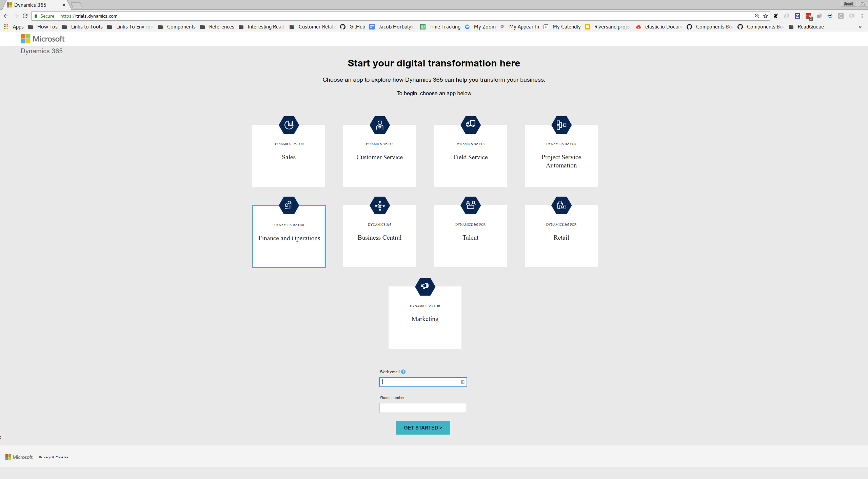Select the Business Central app card
868x479 pixels.
pyautogui.click(x=379, y=236)
